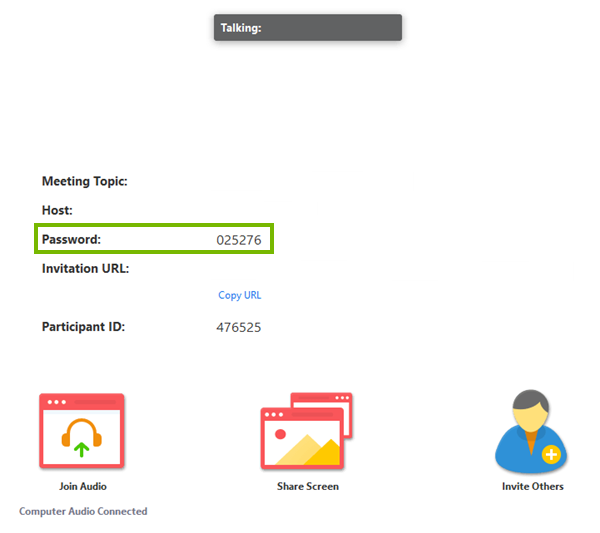Click the Host: label
The height and width of the screenshot is (533, 600).
[57, 210]
